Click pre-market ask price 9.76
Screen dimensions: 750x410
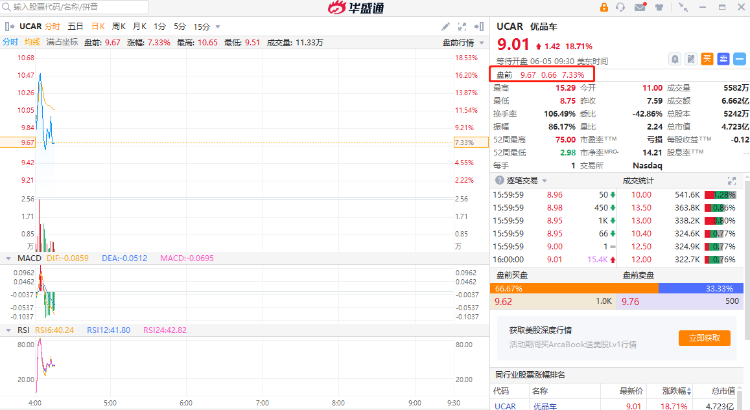tap(630, 301)
